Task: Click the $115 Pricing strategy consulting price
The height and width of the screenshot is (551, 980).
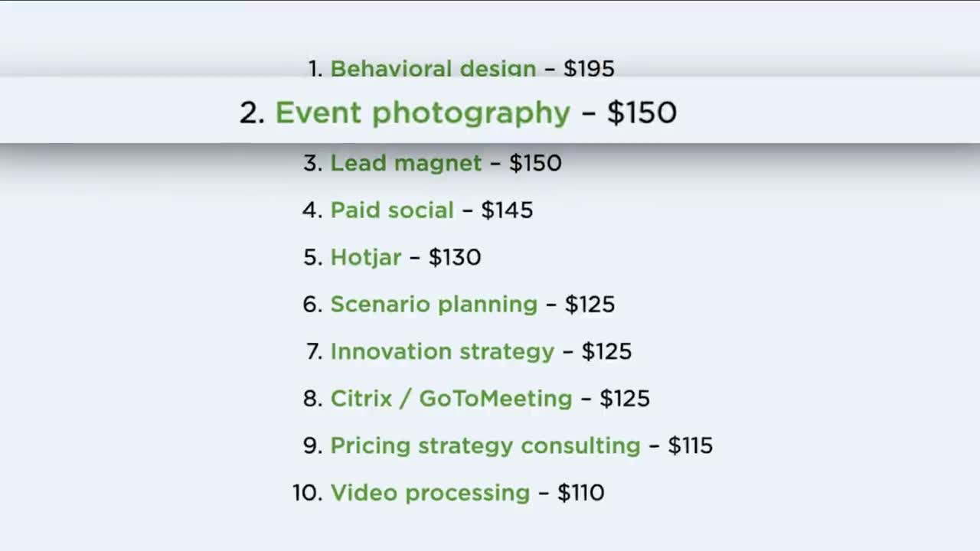Action: (690, 446)
